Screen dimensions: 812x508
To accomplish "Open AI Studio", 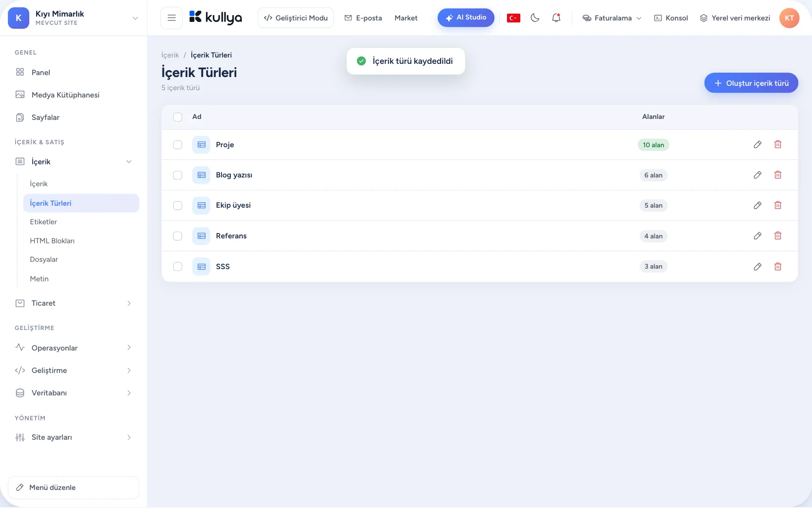I will [x=466, y=18].
